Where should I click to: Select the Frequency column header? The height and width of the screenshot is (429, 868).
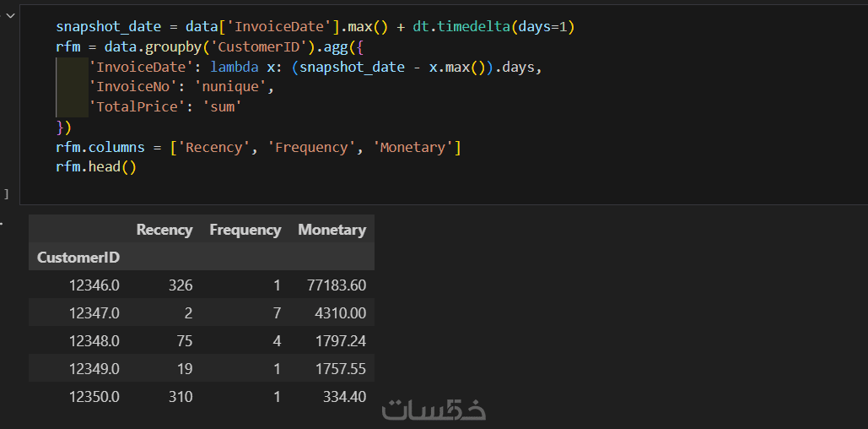pos(245,230)
